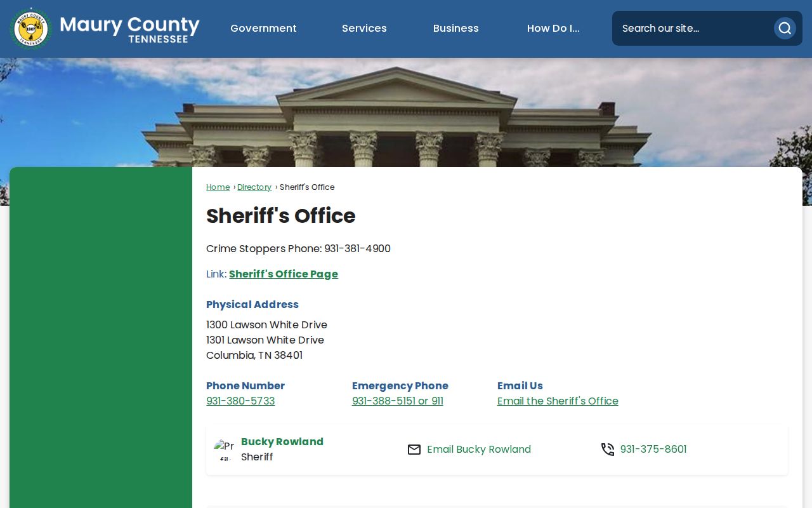This screenshot has height=508, width=812.
Task: Click the 1301 Lawson White Drive address line
Action: 265,340
